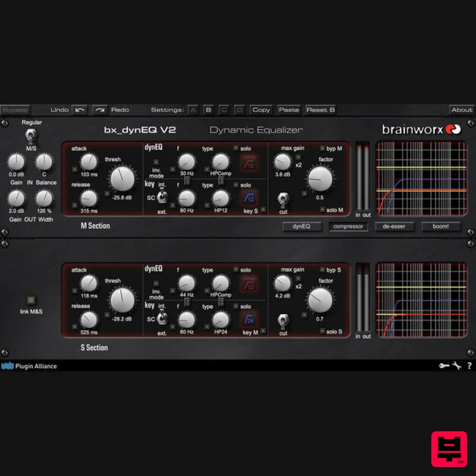Open the boom! mode tab
Image resolution: width=476 pixels, height=476 pixels.
point(440,227)
